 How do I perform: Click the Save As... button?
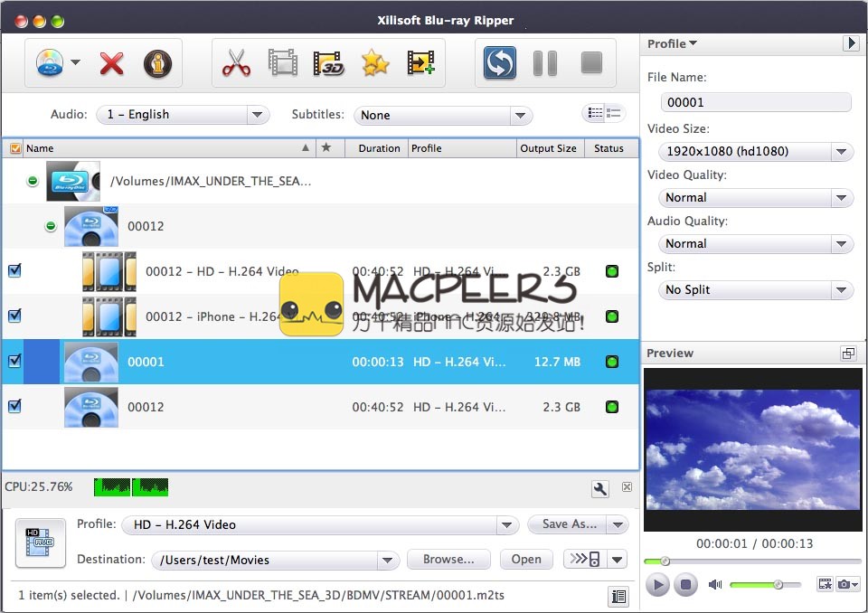click(x=569, y=524)
